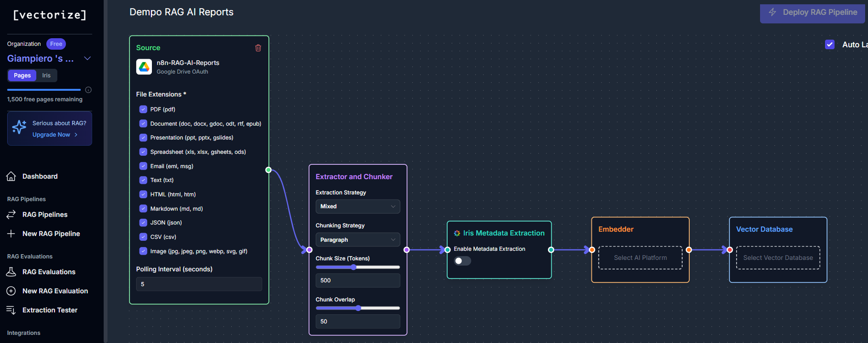Click the Extraction Tester icon

(x=11, y=310)
